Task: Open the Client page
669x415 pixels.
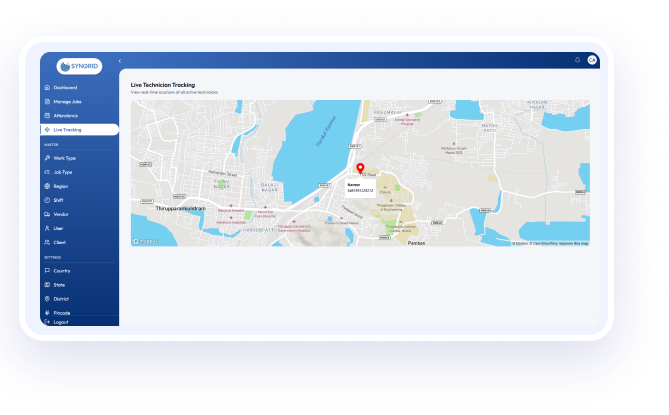Action: (x=59, y=242)
